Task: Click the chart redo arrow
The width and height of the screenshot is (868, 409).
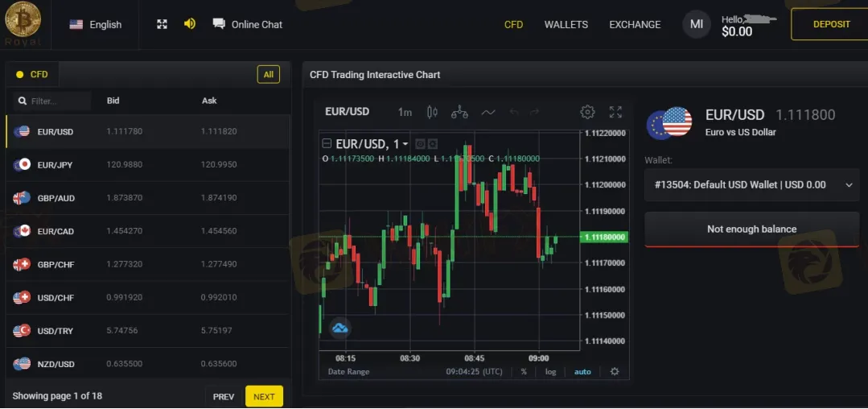Action: [534, 113]
